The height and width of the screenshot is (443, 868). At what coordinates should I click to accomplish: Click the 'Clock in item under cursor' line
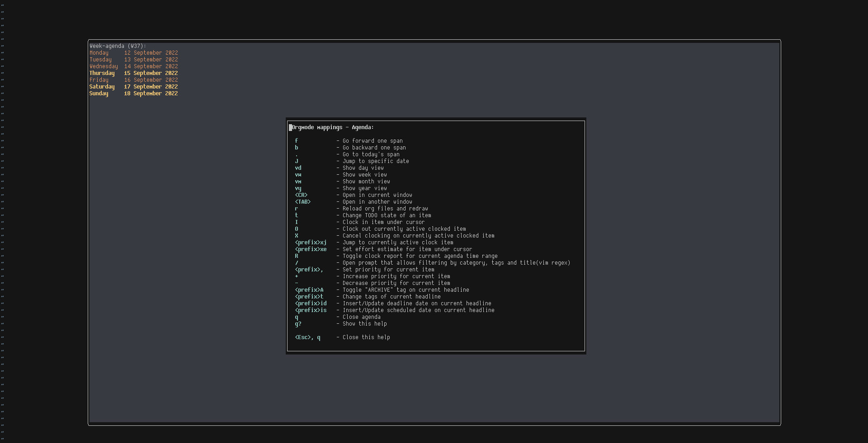pyautogui.click(x=360, y=222)
